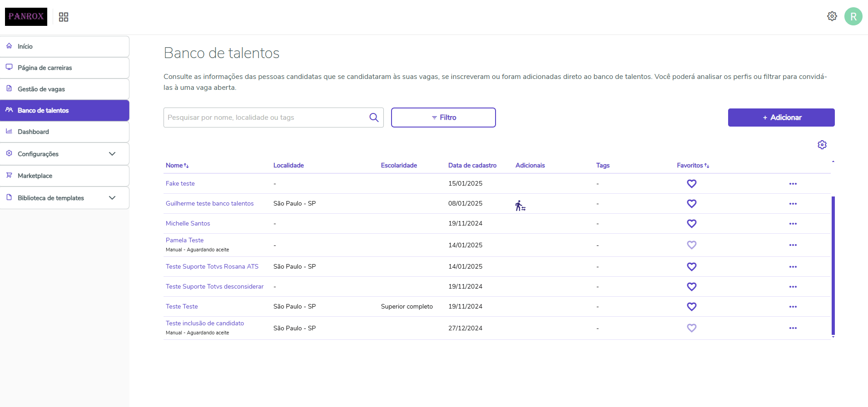Toggle favorite heart for Guilherme teste banco talentos
Screen dimensions: 868x407
tap(691, 204)
